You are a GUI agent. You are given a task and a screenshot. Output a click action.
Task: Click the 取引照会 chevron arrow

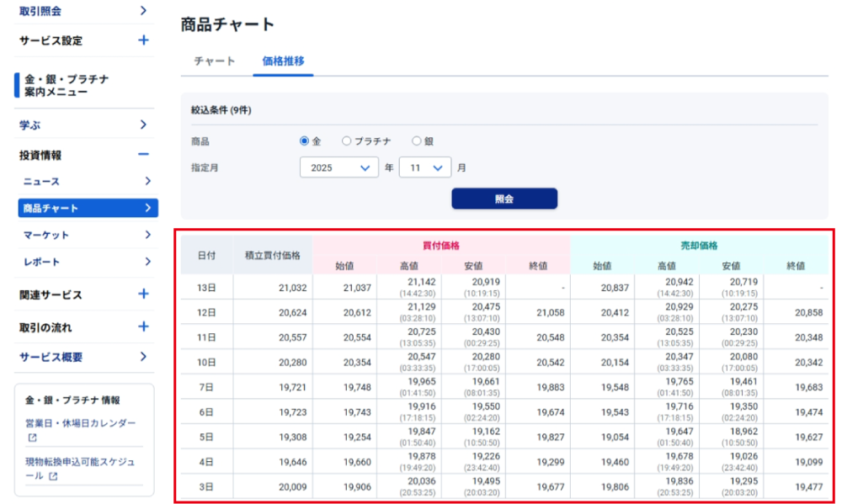click(x=143, y=11)
